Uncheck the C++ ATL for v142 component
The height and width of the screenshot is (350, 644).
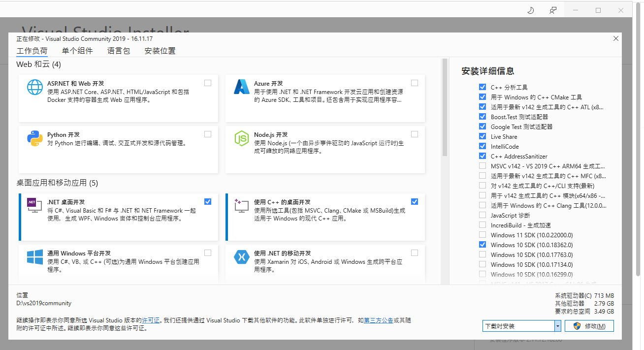pos(482,107)
